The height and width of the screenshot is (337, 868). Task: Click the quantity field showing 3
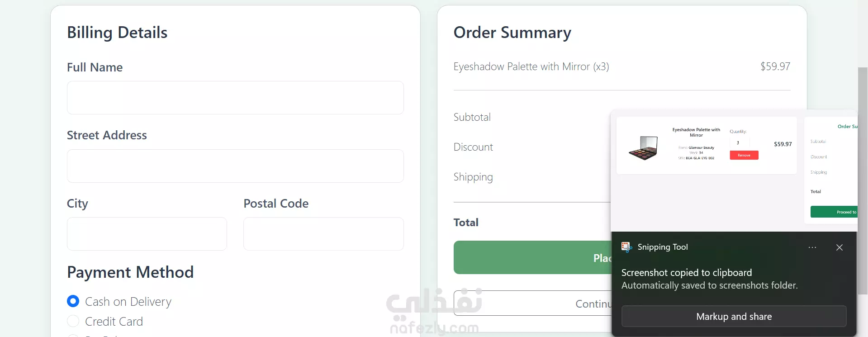[x=739, y=142]
